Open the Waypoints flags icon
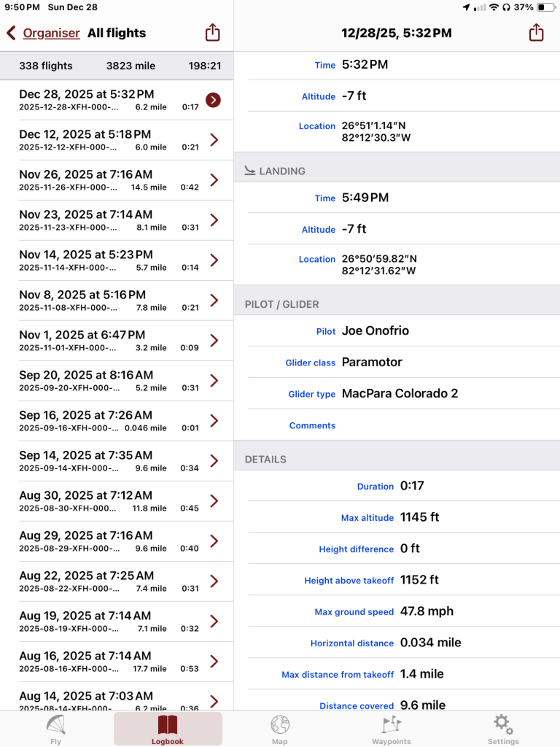 coord(392,724)
